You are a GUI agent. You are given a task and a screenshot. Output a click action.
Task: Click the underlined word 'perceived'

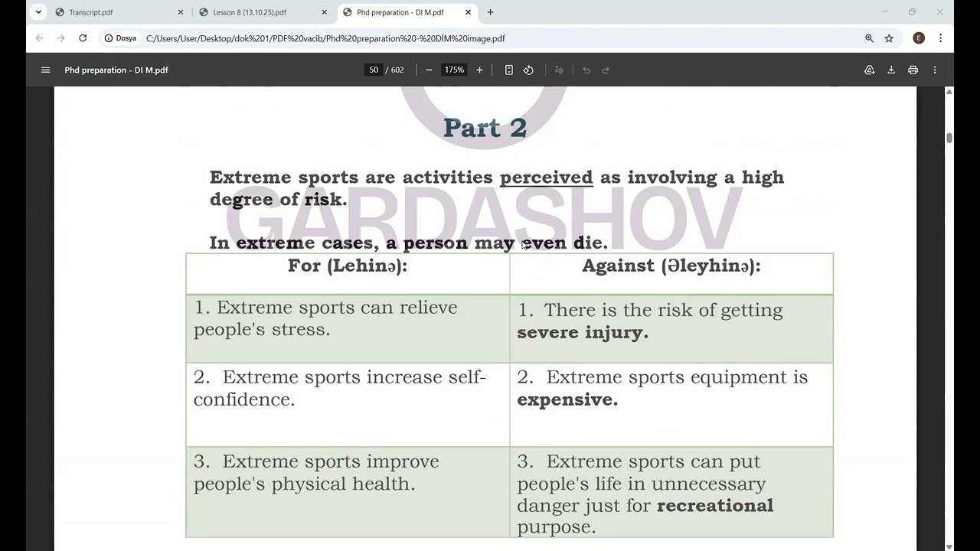(546, 178)
